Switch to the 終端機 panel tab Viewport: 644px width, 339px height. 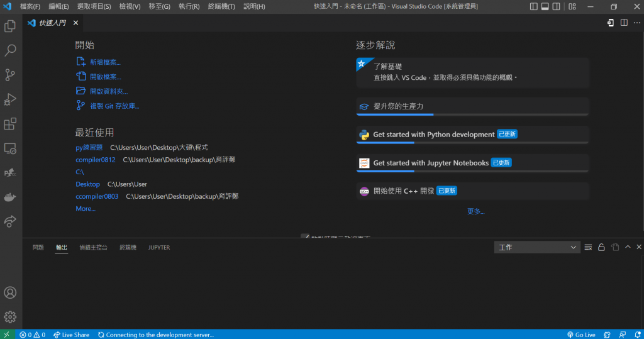coord(128,247)
